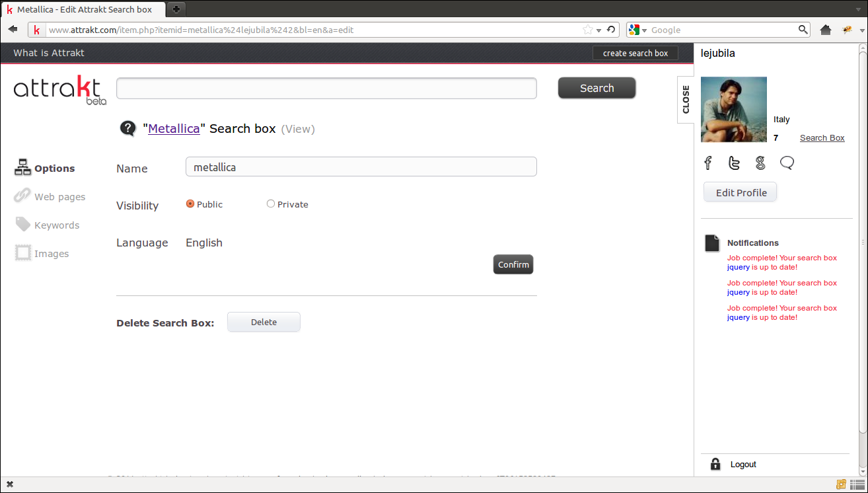Click the Italy location text

click(x=781, y=120)
